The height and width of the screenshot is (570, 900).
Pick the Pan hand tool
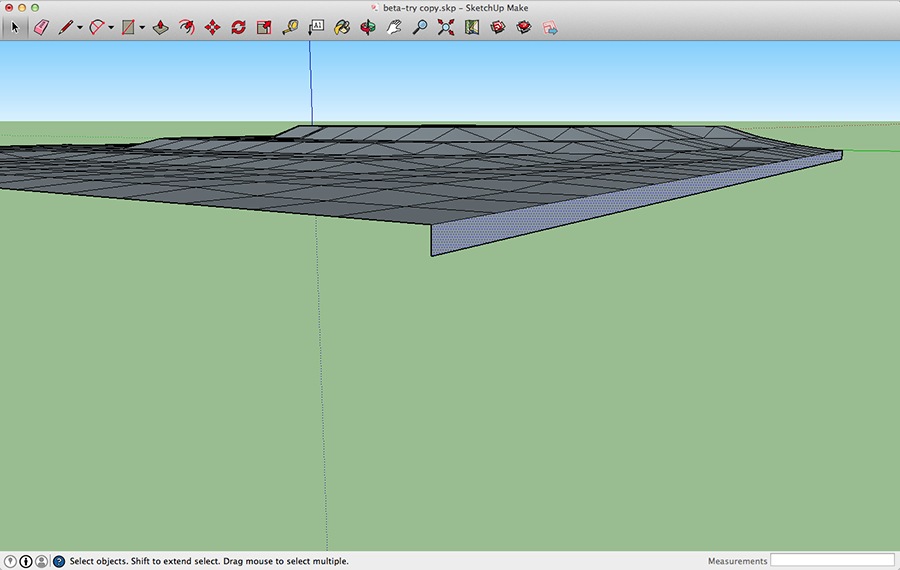click(394, 27)
